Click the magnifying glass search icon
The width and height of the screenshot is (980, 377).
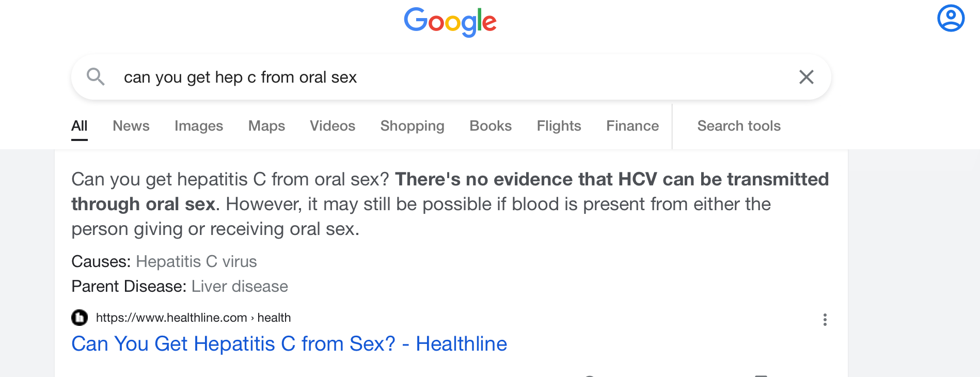[96, 76]
